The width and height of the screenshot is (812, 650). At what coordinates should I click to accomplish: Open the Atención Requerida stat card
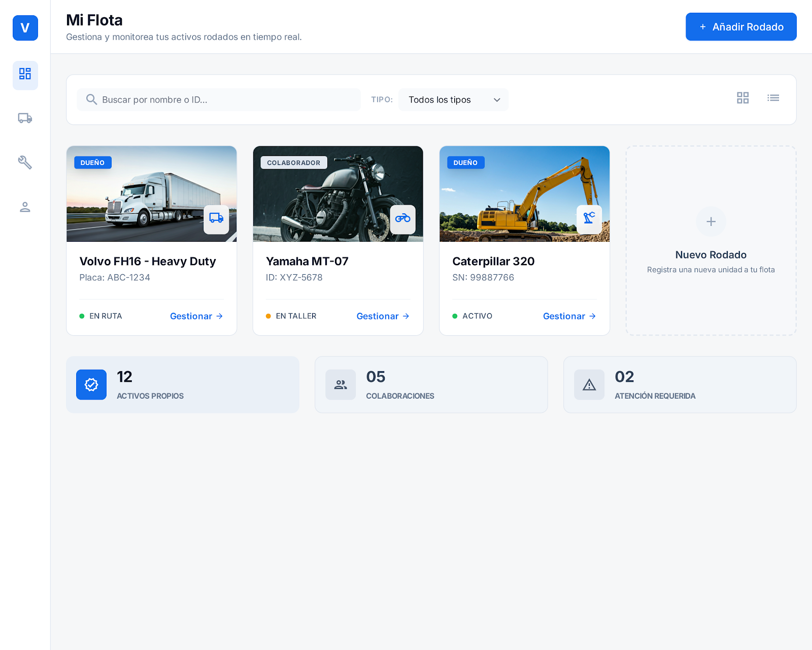coord(680,385)
